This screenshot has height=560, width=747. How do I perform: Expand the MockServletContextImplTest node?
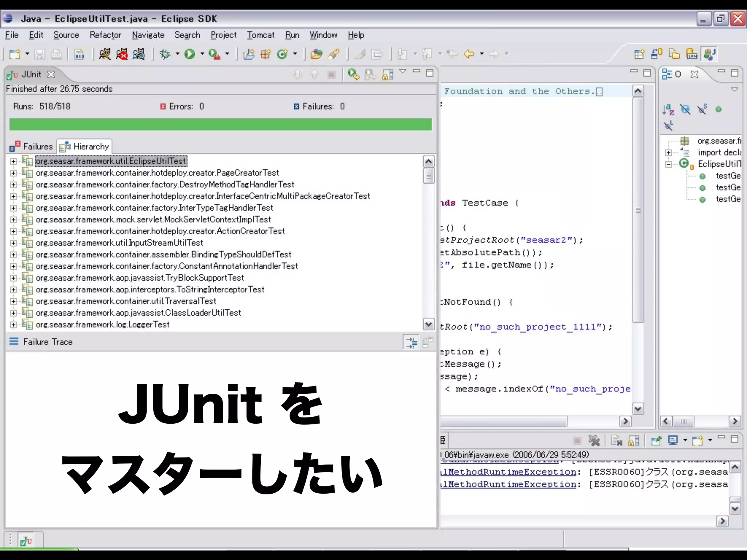(x=13, y=219)
